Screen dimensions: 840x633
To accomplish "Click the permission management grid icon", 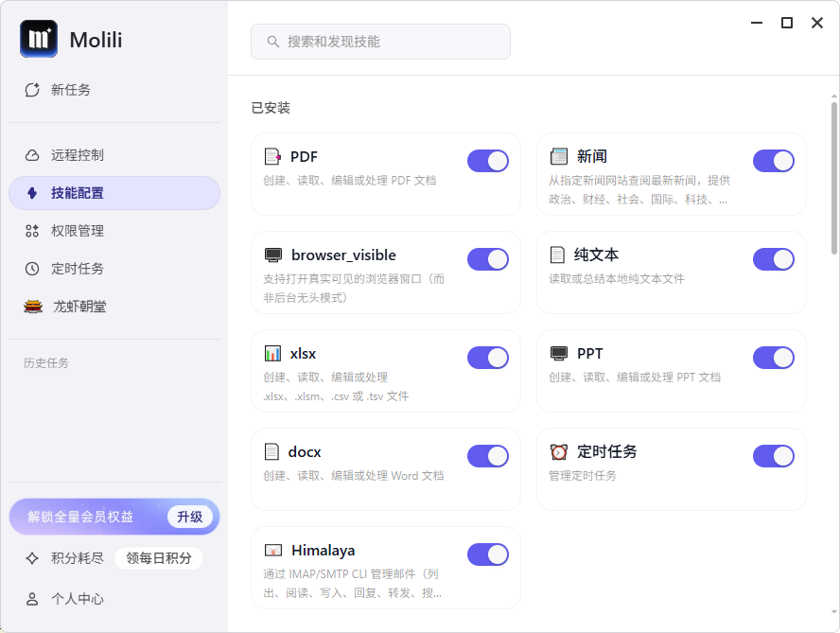I will coord(32,231).
